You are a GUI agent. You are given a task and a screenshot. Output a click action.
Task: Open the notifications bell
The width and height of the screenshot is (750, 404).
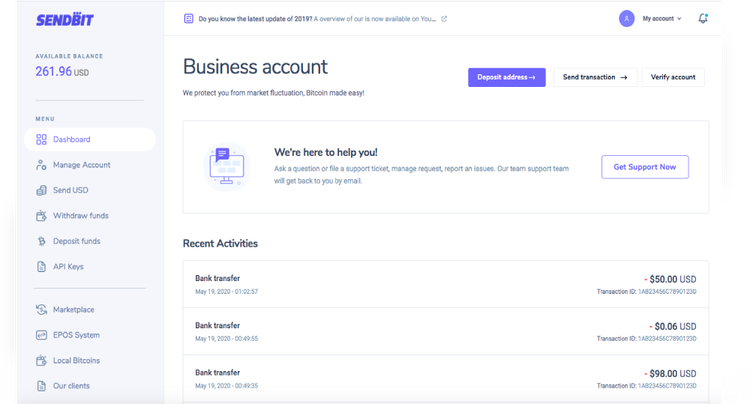click(x=703, y=18)
